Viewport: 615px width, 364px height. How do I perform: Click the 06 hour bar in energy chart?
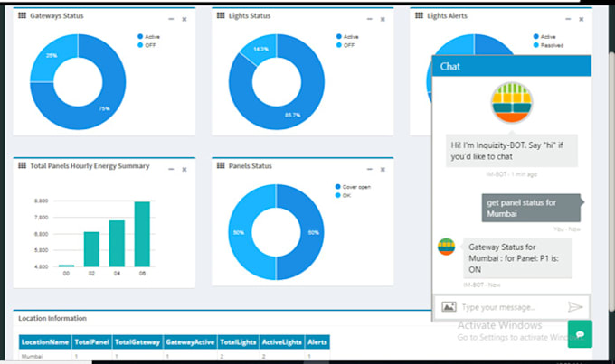[x=142, y=234]
